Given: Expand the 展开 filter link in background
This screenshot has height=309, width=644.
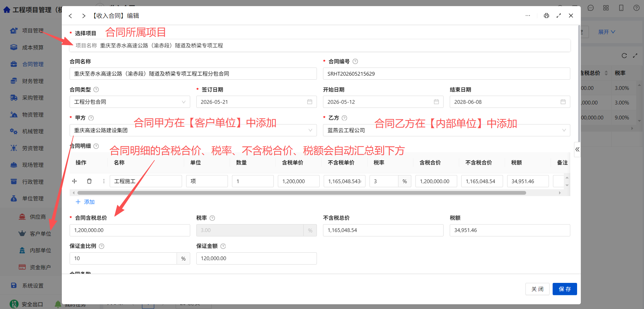Looking at the screenshot, I should point(607,32).
